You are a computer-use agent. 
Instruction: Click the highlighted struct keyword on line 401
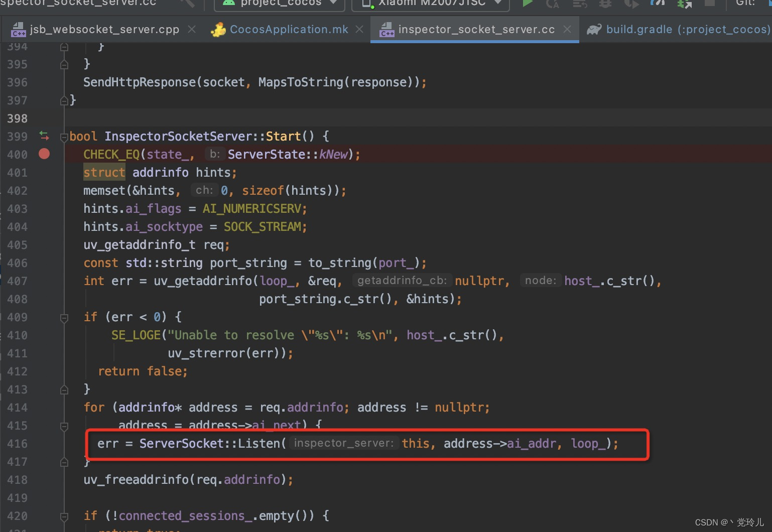[104, 173]
